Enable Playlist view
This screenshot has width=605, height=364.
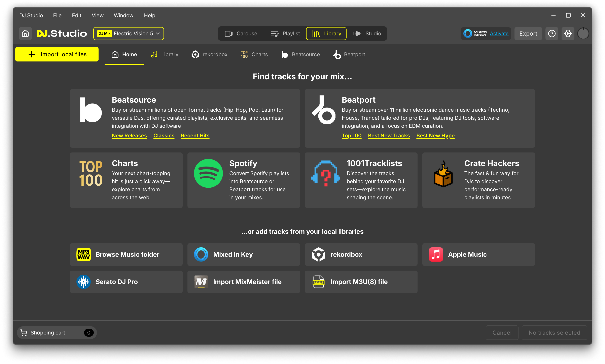pos(285,33)
